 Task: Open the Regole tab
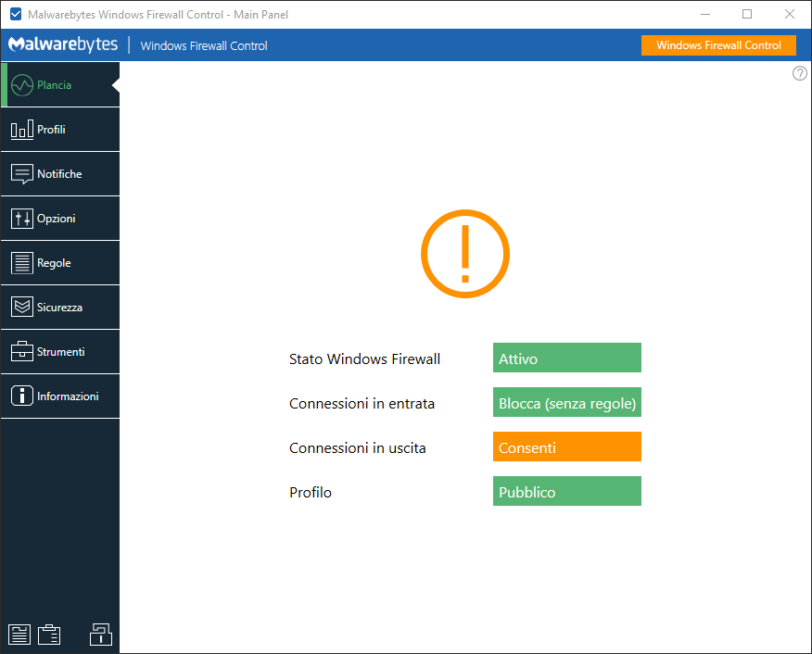[60, 263]
